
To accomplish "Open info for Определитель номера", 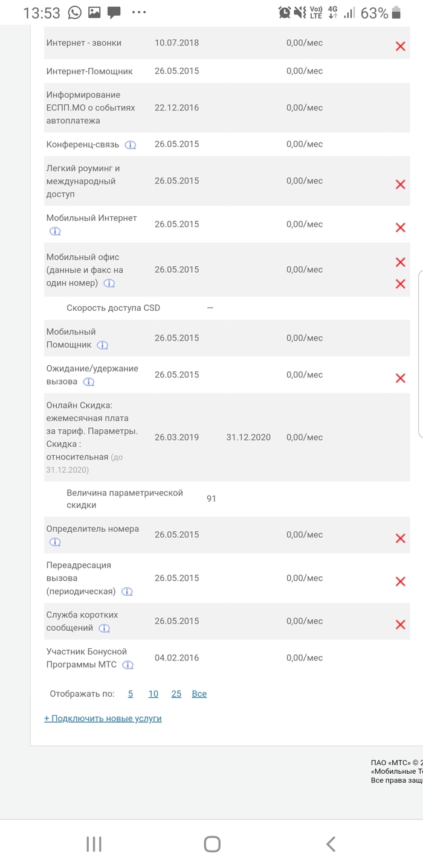I will (55, 542).
